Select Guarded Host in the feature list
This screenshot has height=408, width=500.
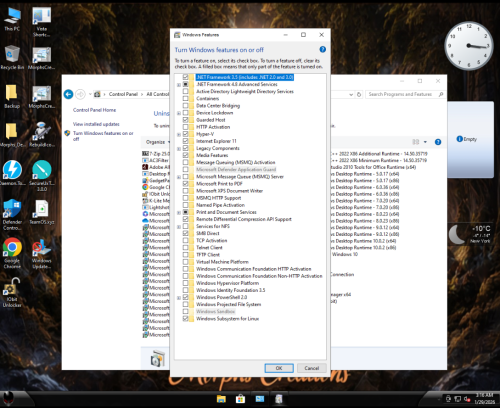point(211,120)
